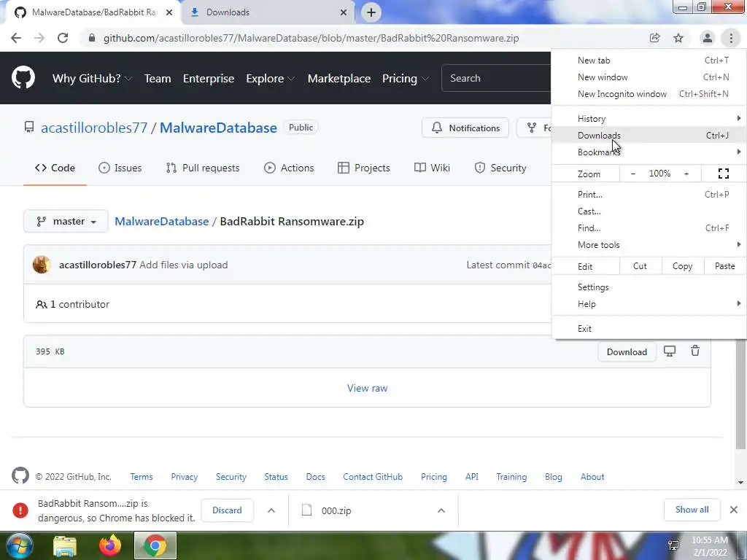Expand options arrow for 000.zip download
Image resolution: width=747 pixels, height=560 pixels.
coord(441,510)
